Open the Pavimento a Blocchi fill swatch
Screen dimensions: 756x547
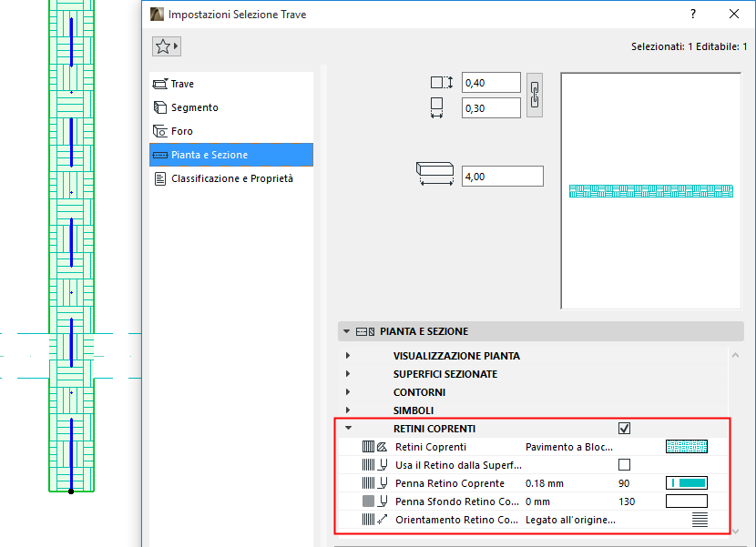tap(687, 447)
